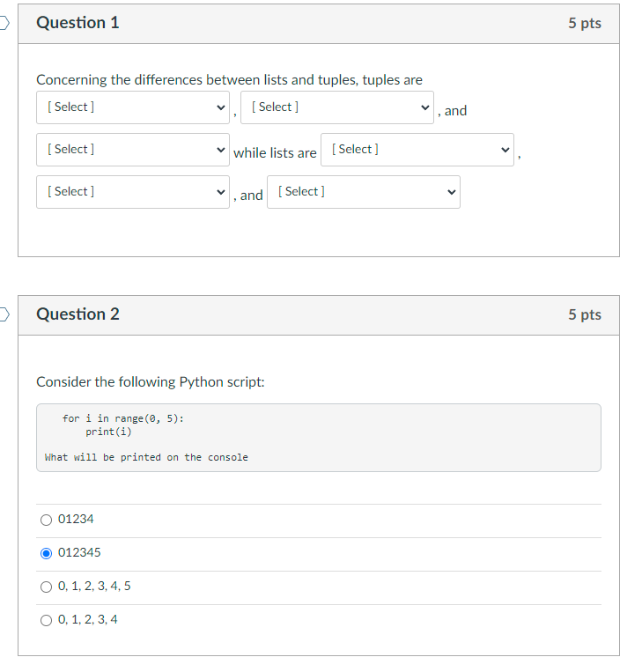The width and height of the screenshot is (642, 672).
Task: Flag Question 1 with the marker icon
Action: [x=4, y=23]
